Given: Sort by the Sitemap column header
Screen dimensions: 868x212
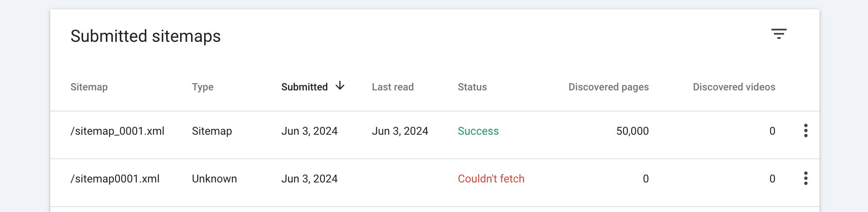Looking at the screenshot, I should [x=89, y=87].
